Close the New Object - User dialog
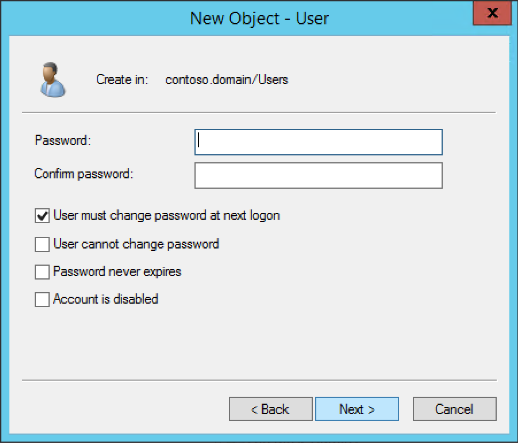The image size is (518, 443). pyautogui.click(x=492, y=13)
